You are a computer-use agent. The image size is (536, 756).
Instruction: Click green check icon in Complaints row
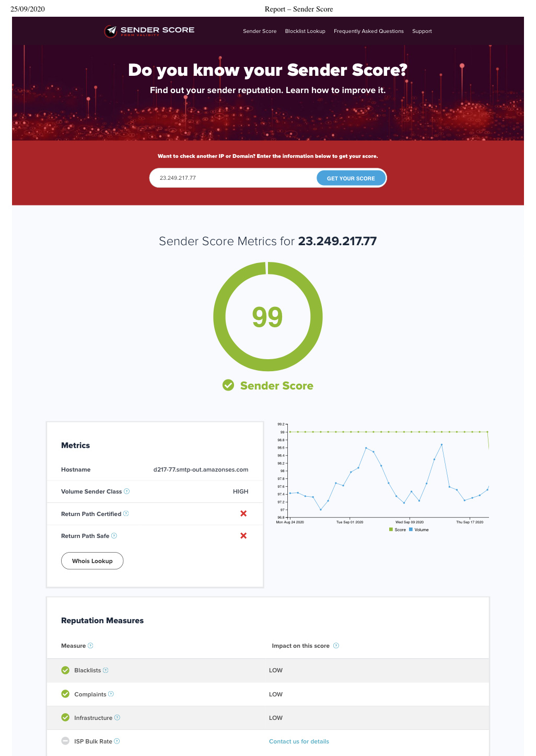click(65, 694)
